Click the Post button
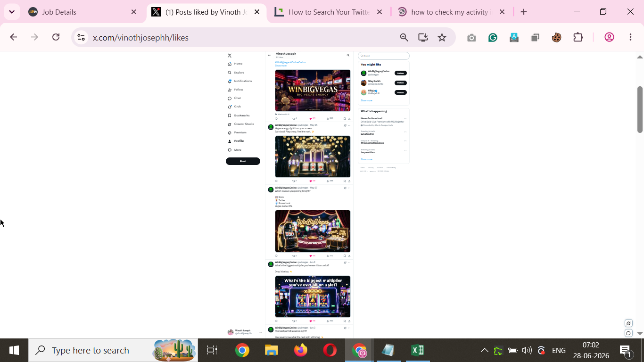Image resolution: width=644 pixels, height=362 pixels. tap(243, 161)
